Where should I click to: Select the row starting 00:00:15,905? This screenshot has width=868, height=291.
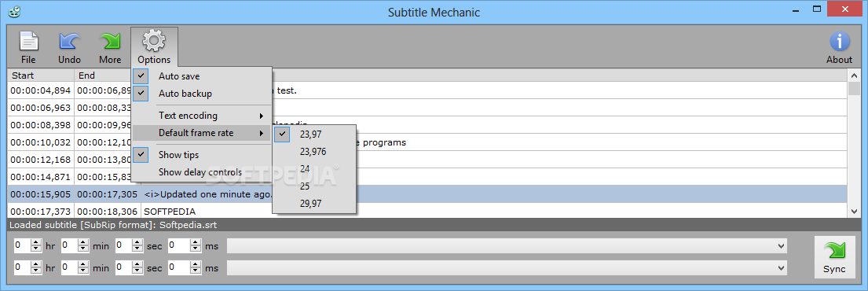[x=427, y=194]
